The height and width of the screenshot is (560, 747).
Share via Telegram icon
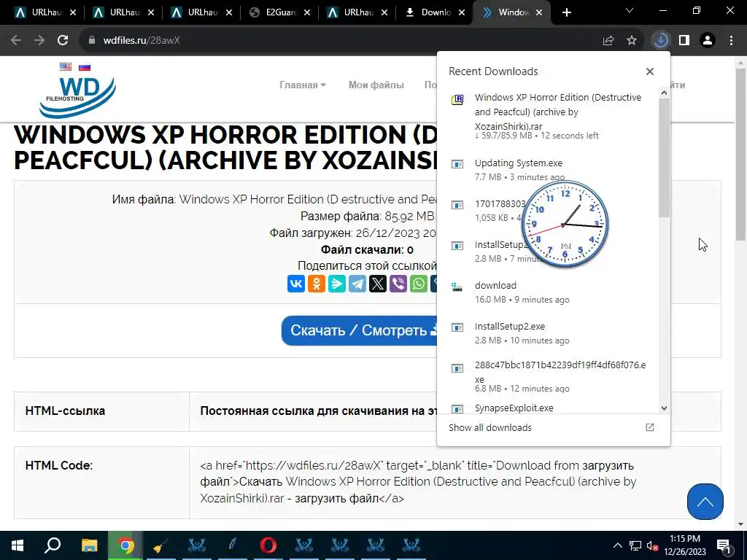tap(357, 284)
